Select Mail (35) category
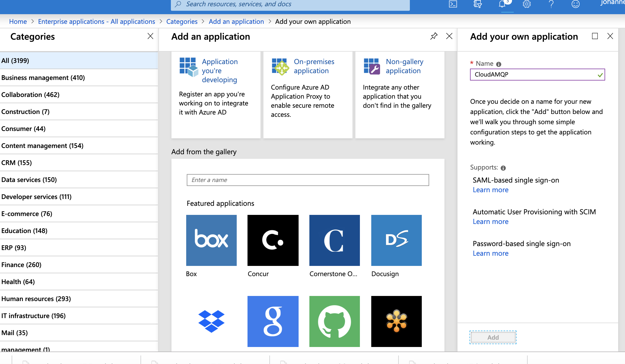The height and width of the screenshot is (364, 625). tap(79, 333)
